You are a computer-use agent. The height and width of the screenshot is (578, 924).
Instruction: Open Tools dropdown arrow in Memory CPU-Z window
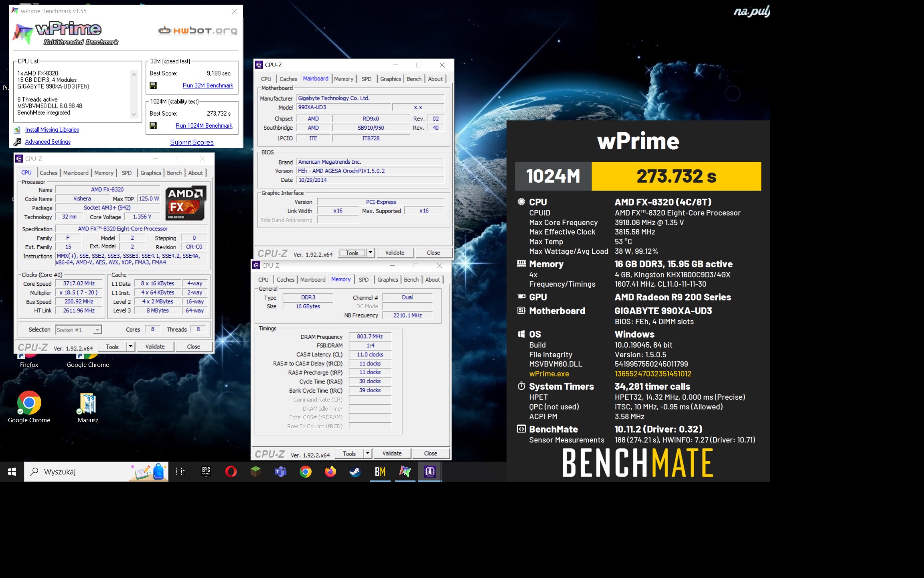pos(368,453)
